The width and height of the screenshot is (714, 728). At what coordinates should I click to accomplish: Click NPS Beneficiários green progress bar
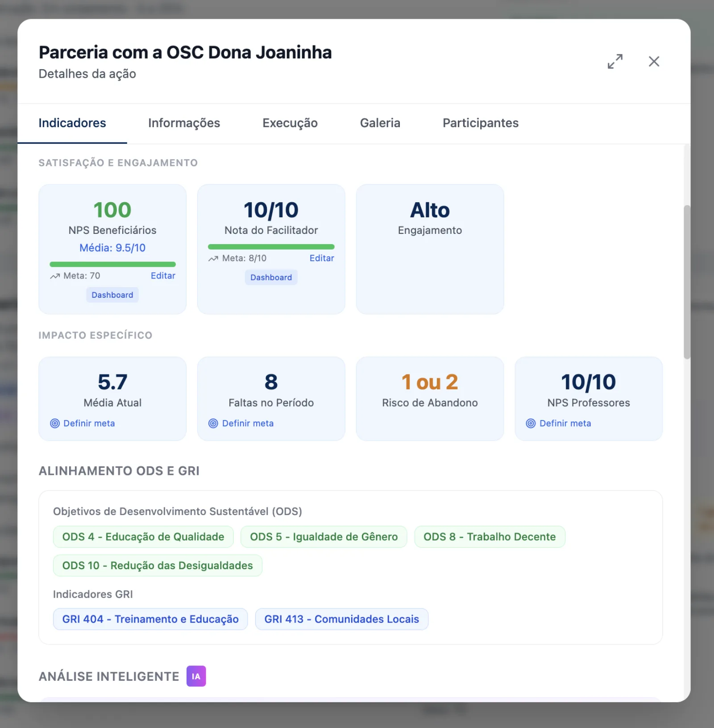pyautogui.click(x=112, y=264)
